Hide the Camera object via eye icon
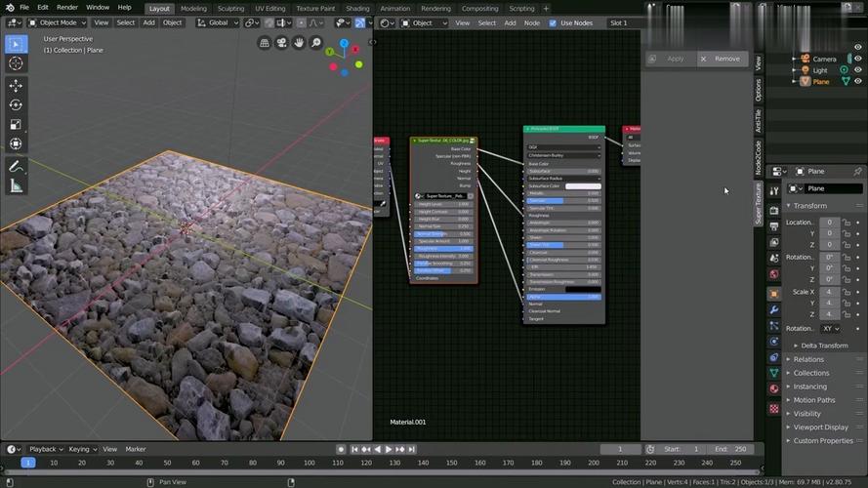 (858, 59)
